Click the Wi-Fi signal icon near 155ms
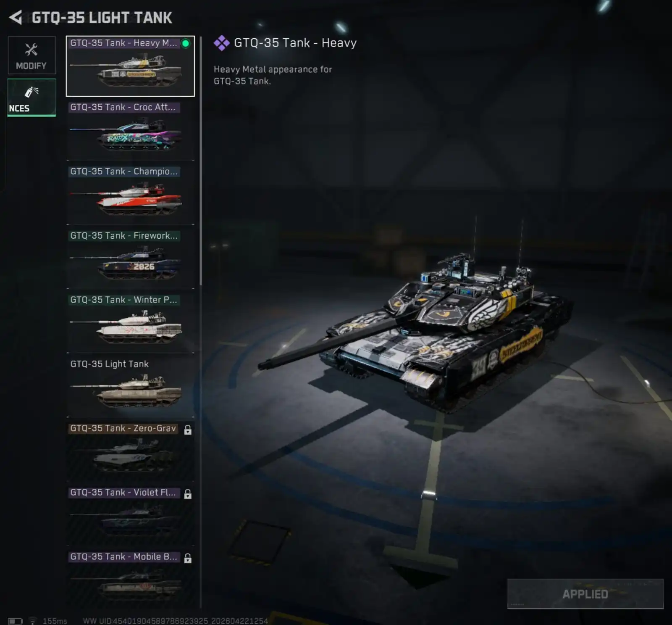672x625 pixels. click(33, 621)
